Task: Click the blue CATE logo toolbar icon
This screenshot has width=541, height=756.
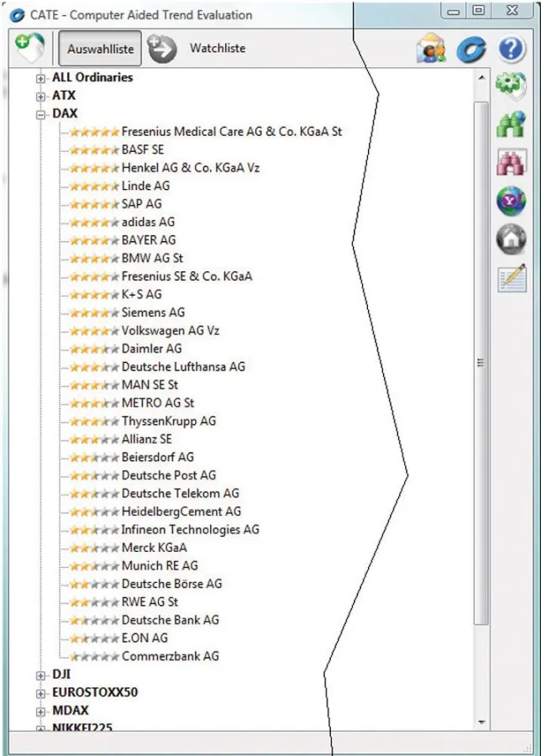Action: tap(471, 50)
